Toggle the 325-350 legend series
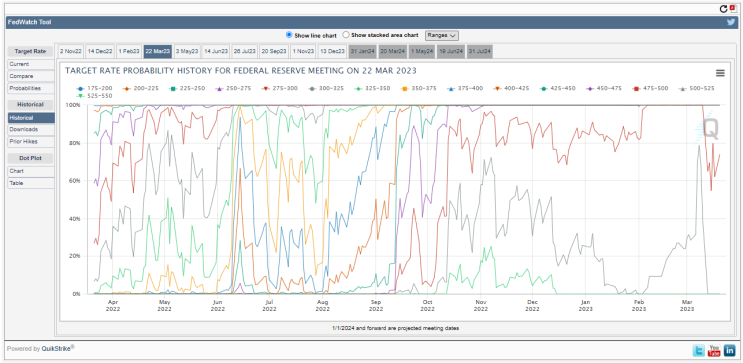The height and width of the screenshot is (363, 743). [372, 88]
